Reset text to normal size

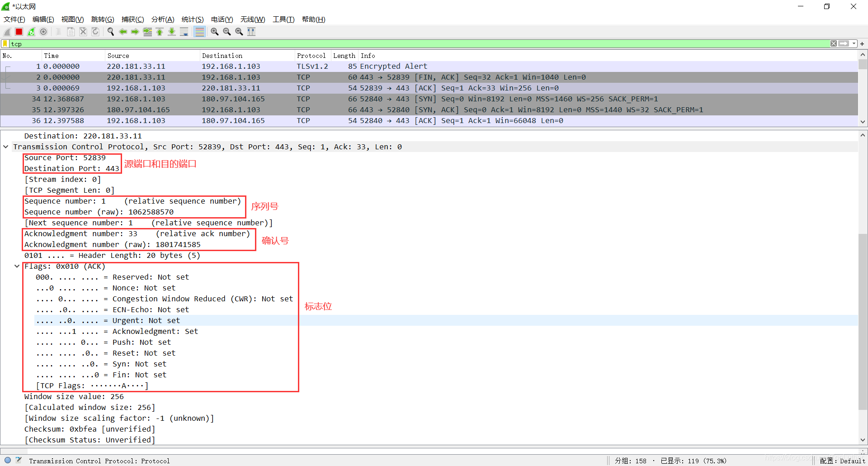click(x=239, y=32)
